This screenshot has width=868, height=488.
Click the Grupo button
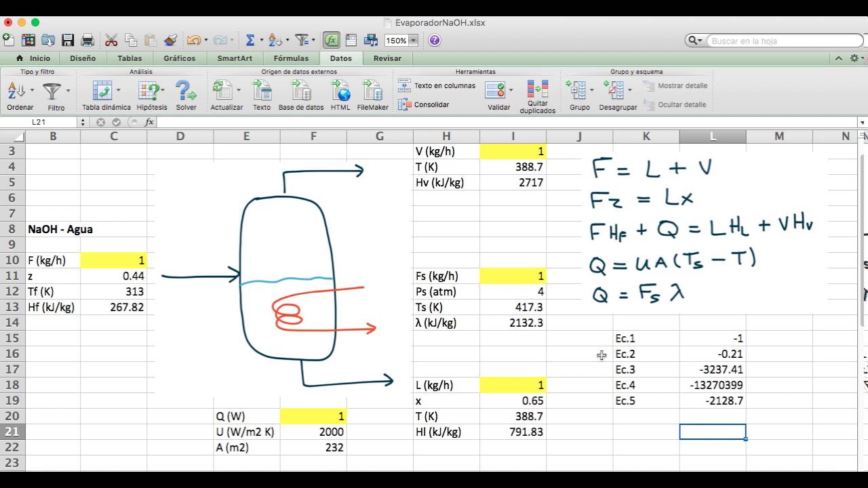[579, 96]
